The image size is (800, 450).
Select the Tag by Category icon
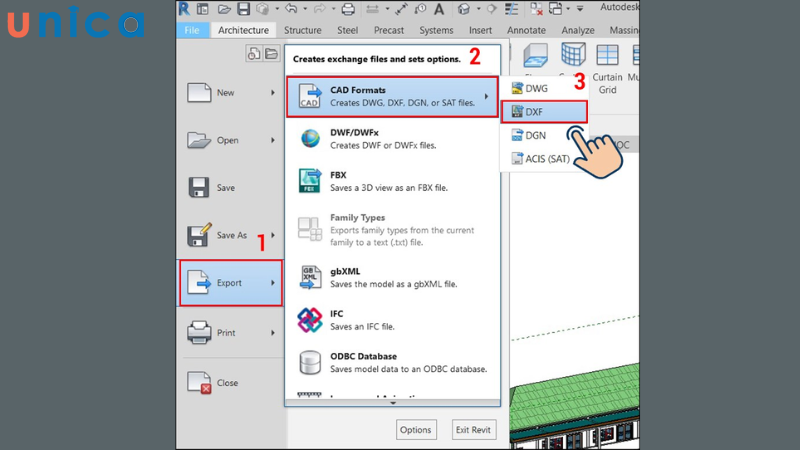click(420, 9)
